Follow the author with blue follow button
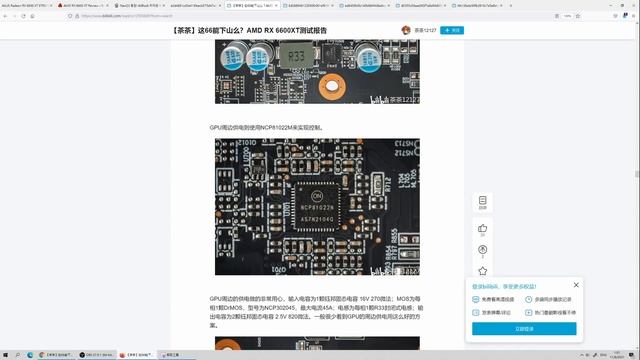This screenshot has height=360, width=640. (x=452, y=30)
